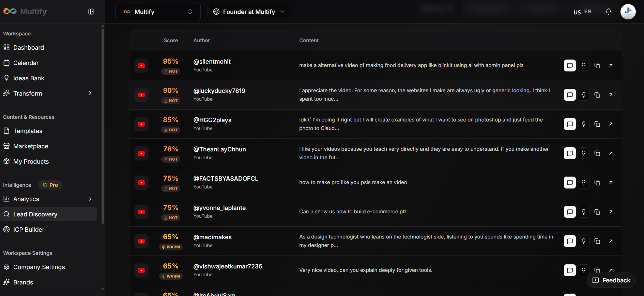This screenshot has width=644, height=296.
Task: Click reply icon for @madimakes row
Action: coord(570,241)
